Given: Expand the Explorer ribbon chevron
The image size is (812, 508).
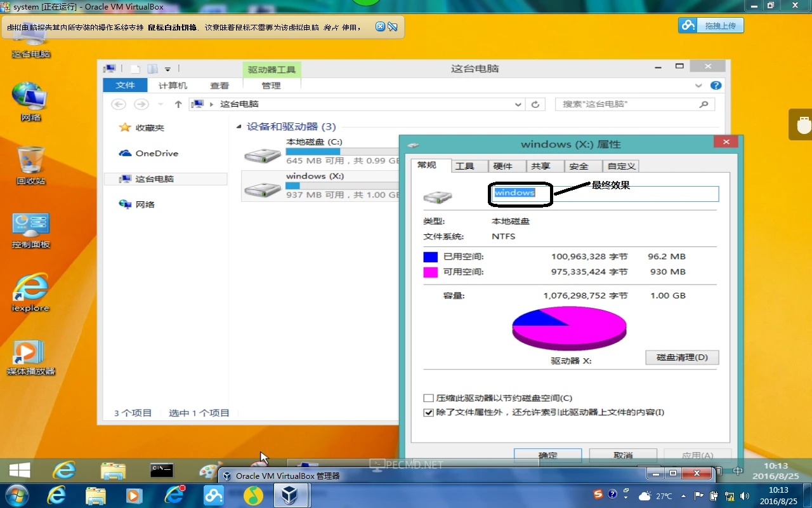Looking at the screenshot, I should coord(698,85).
